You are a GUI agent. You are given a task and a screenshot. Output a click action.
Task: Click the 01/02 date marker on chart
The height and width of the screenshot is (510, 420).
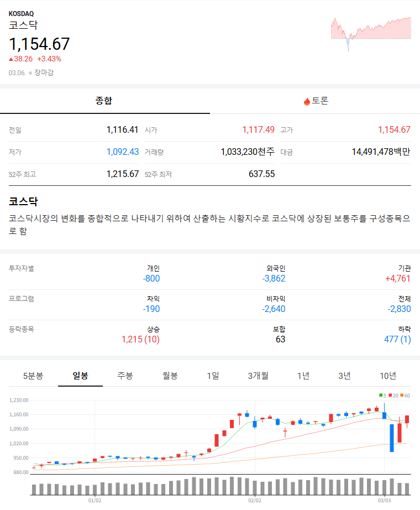click(x=95, y=501)
